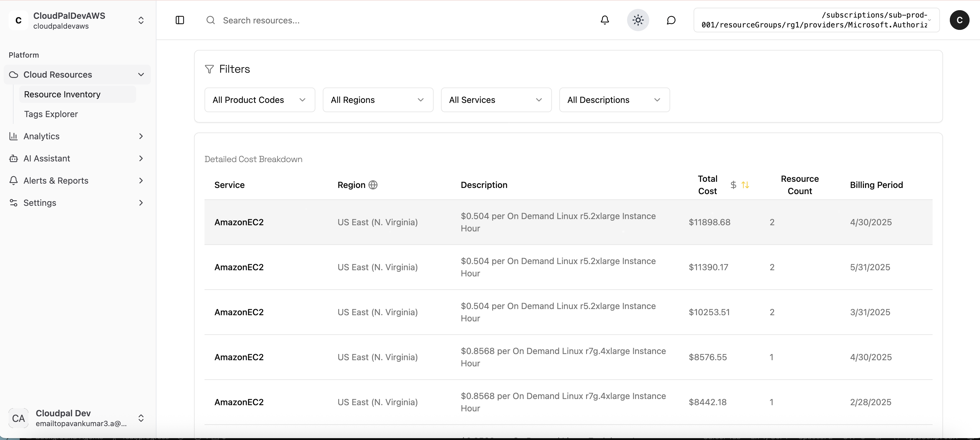The height and width of the screenshot is (440, 980).
Task: Select the Analytics menu item
Action: (77, 136)
